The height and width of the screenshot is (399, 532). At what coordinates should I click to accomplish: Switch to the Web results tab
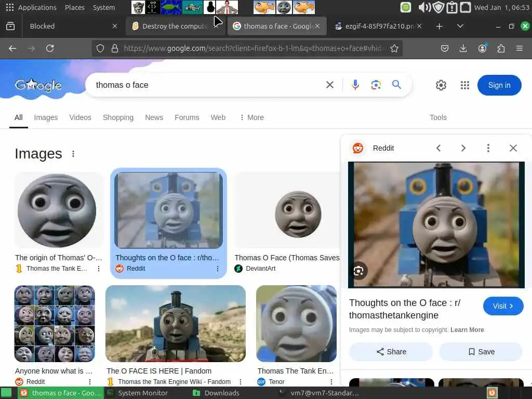(x=218, y=117)
